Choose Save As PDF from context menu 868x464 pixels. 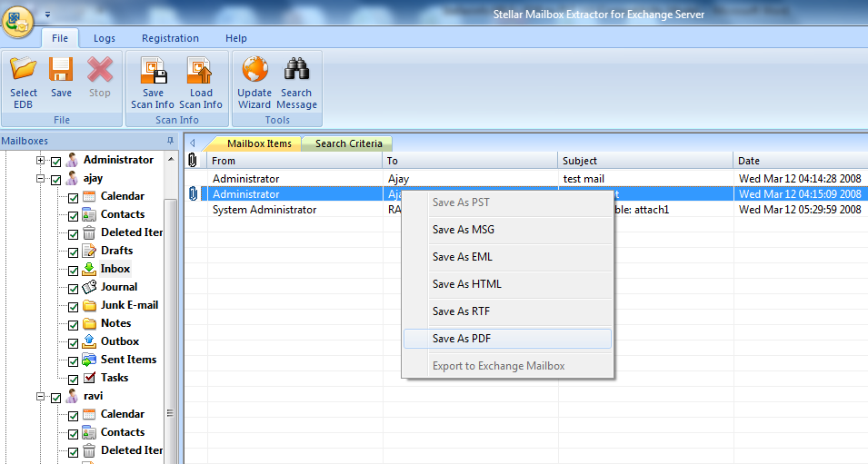click(x=508, y=339)
